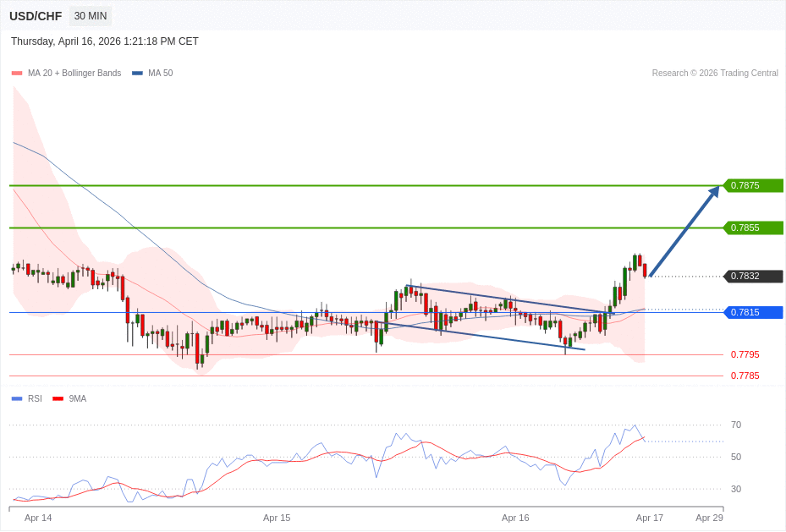Click the Research Trading Central copyright text
The height and width of the screenshot is (532, 786).
(x=715, y=74)
